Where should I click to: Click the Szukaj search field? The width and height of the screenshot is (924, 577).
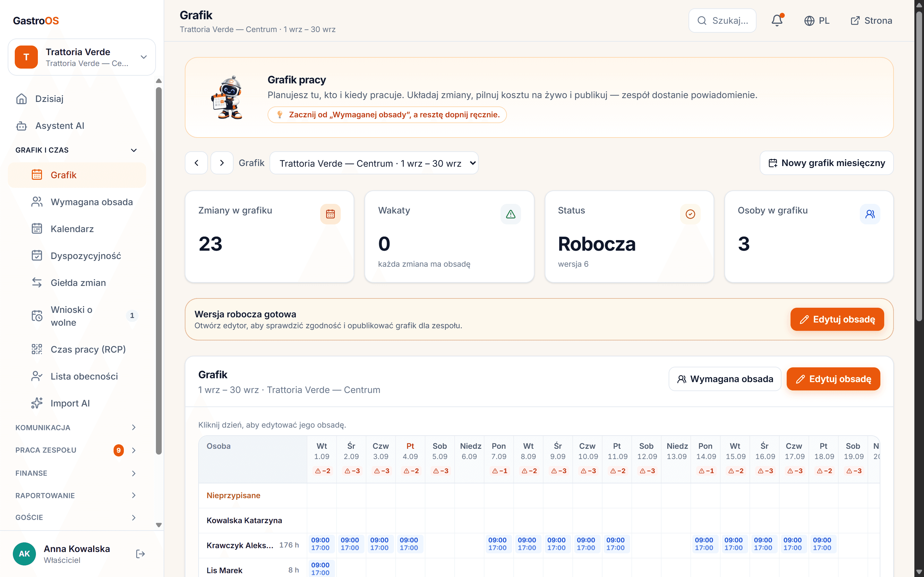click(723, 21)
